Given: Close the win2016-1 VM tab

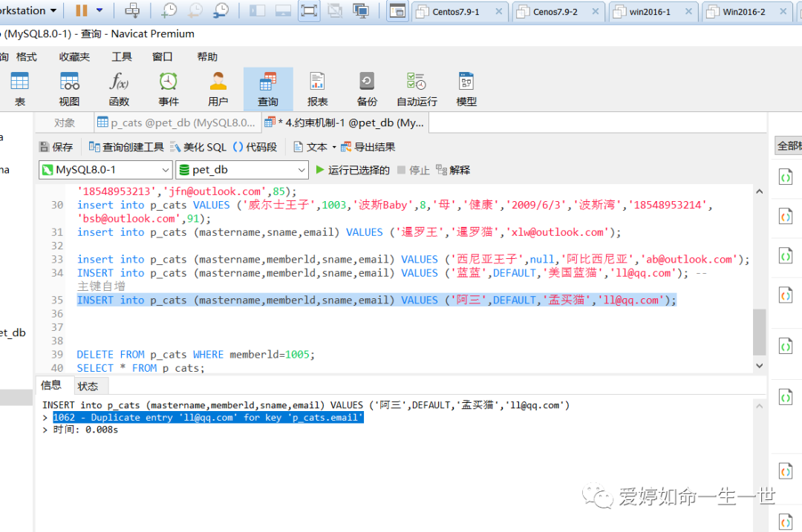Looking at the screenshot, I should [x=688, y=11].
